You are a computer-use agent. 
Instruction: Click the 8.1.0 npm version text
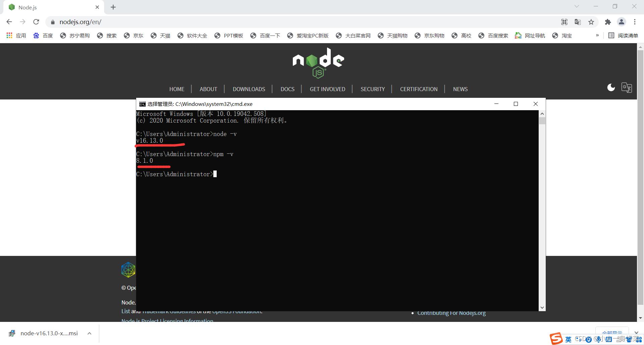[145, 161]
